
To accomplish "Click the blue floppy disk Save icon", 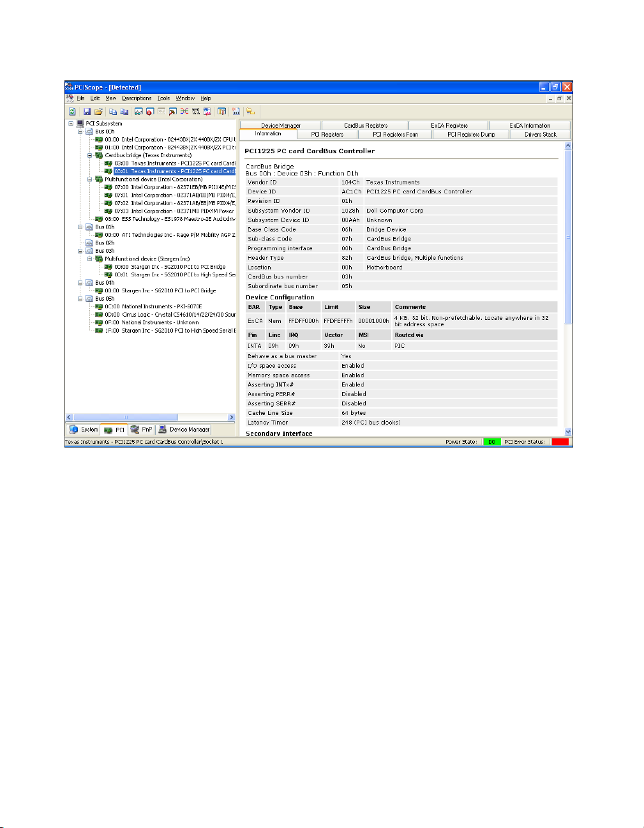I will (87, 111).
